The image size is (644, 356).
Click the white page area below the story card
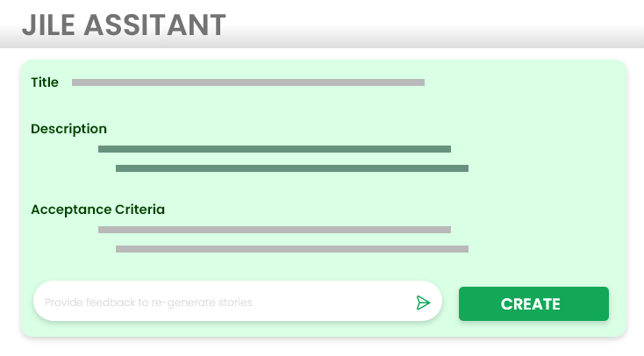pos(322,347)
